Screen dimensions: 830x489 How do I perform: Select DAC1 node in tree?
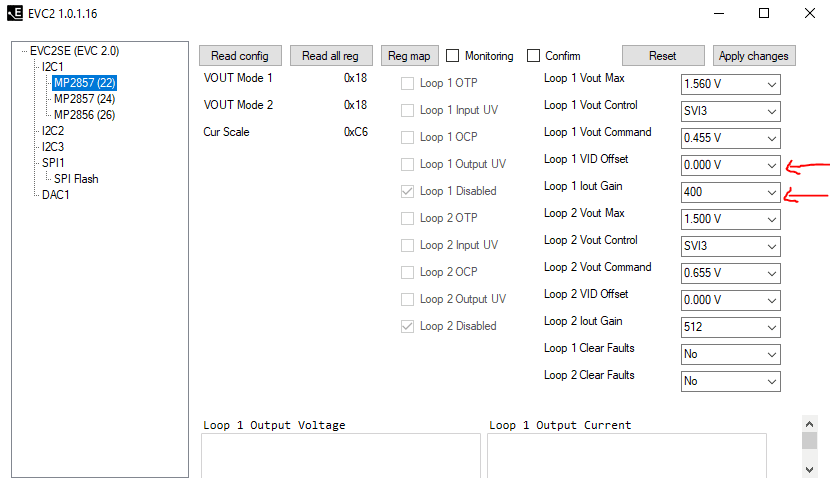(x=55, y=195)
